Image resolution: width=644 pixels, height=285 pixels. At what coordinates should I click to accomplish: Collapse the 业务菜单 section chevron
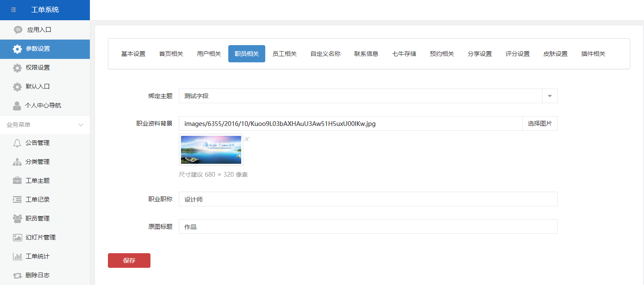(x=80, y=125)
